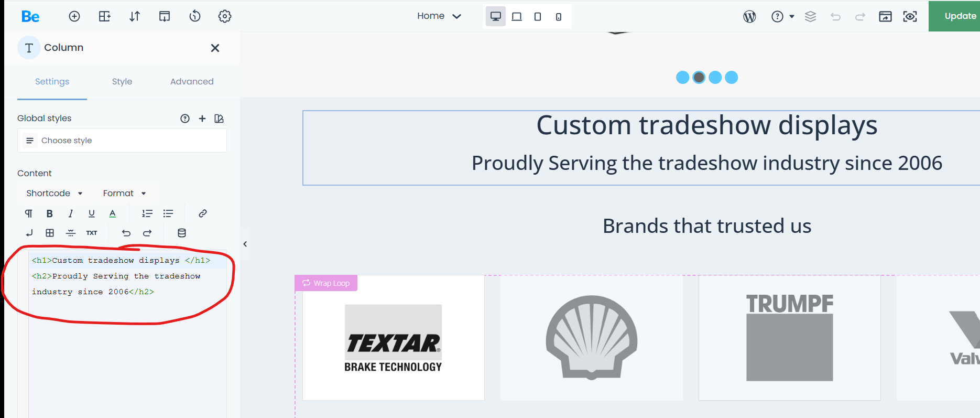Insert a bulleted list
The width and height of the screenshot is (980, 418).
(168, 213)
